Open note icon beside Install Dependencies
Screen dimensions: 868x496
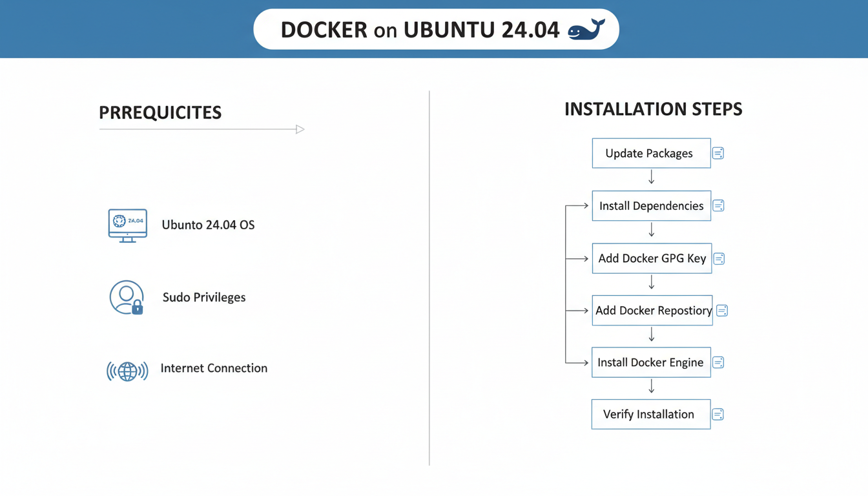718,206
